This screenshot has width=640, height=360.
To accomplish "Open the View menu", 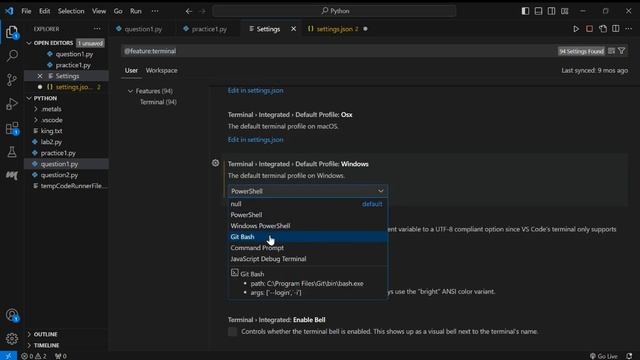I will (99, 11).
